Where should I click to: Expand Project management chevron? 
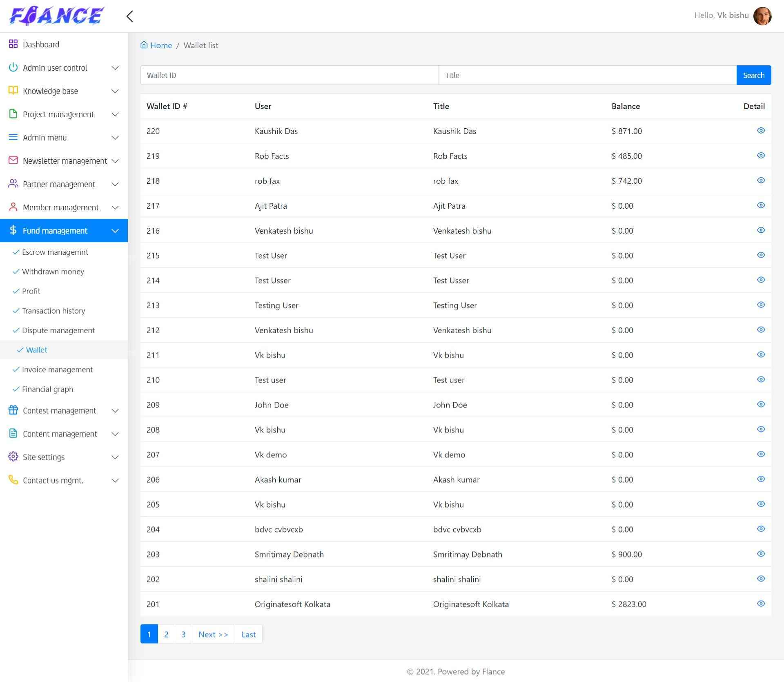tap(115, 114)
